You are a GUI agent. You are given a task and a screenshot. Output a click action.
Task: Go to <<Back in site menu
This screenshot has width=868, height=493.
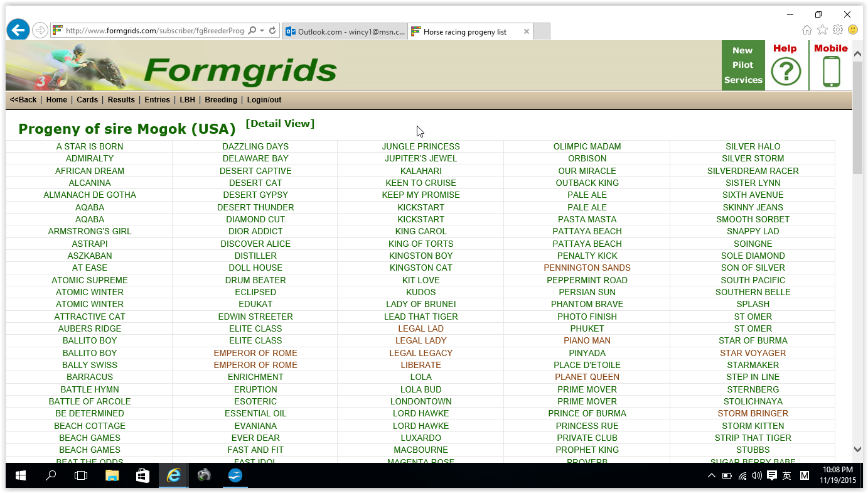click(x=23, y=100)
